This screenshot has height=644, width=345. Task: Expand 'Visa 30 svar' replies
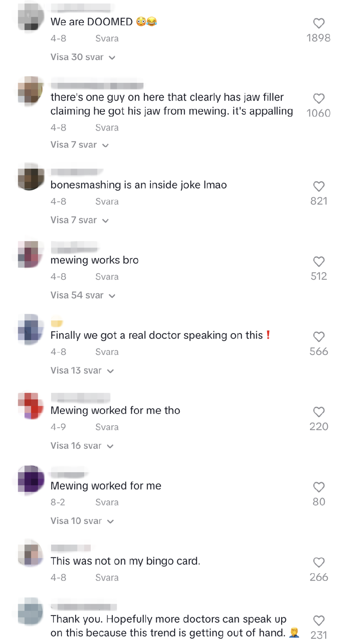(83, 57)
